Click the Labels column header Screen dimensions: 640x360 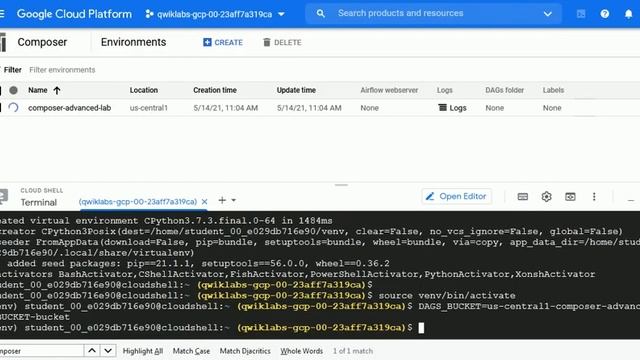pyautogui.click(x=553, y=90)
